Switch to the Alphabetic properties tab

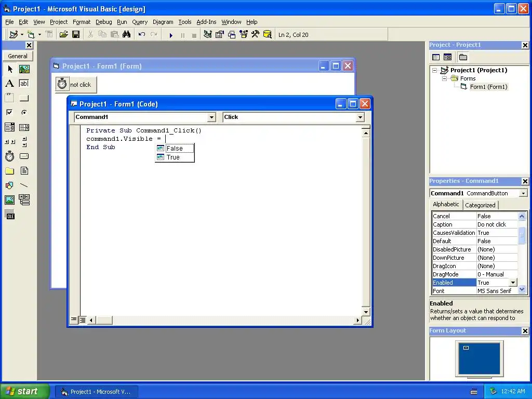446,204
